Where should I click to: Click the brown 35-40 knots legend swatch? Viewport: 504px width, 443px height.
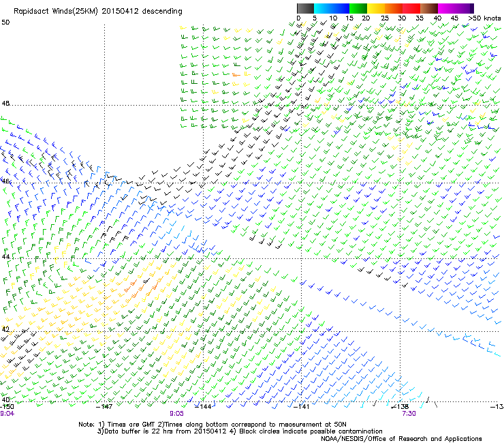point(429,8)
